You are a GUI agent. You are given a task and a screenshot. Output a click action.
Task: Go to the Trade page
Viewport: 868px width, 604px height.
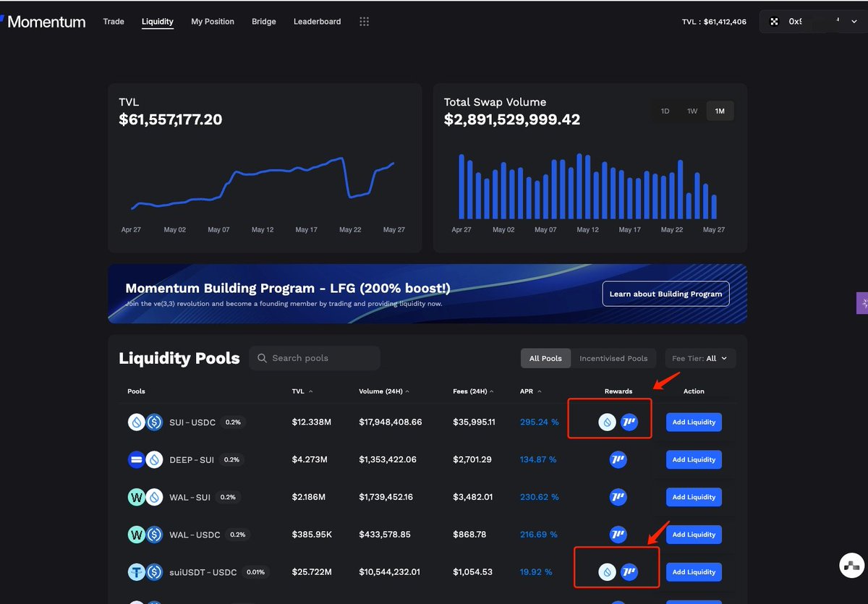pyautogui.click(x=114, y=22)
